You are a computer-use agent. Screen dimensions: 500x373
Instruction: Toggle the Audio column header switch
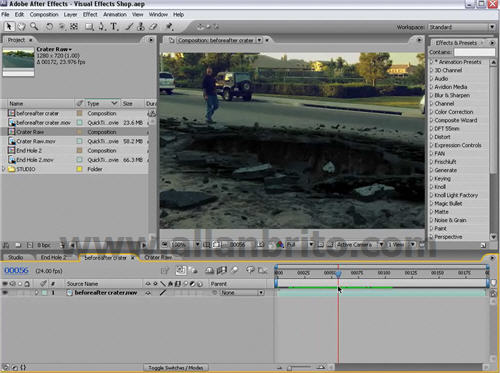click(13, 284)
